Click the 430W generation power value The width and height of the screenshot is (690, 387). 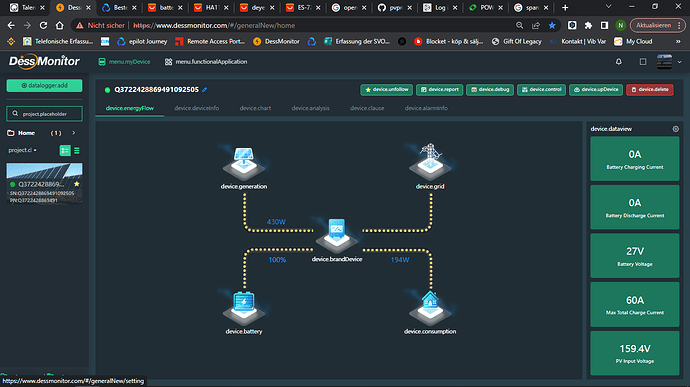pyautogui.click(x=276, y=222)
